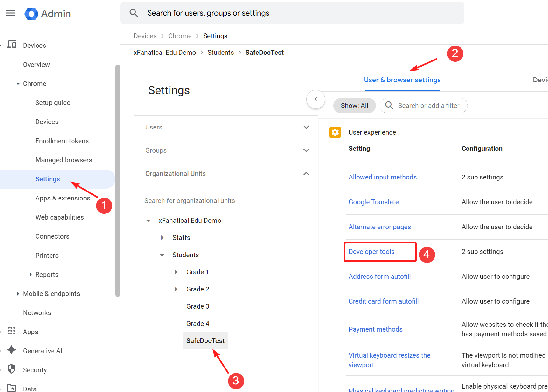The height and width of the screenshot is (392, 548).
Task: Click the Generative AI sparkle icon
Action: click(11, 350)
